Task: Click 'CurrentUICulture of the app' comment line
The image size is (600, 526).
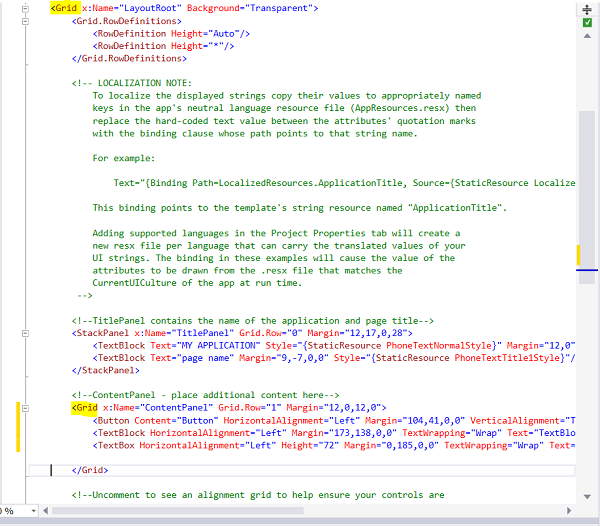Action: (x=197, y=283)
